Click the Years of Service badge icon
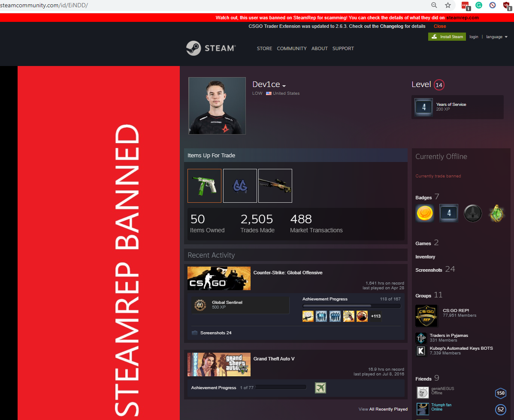Screen dimensions: 514x420 (423, 107)
